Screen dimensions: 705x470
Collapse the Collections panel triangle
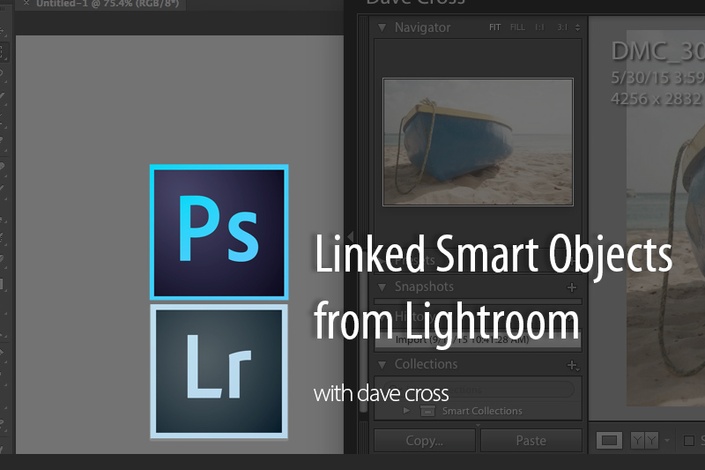pyautogui.click(x=382, y=364)
